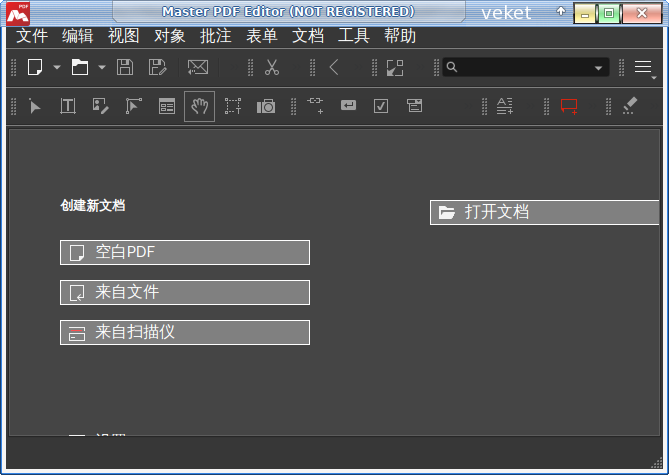Open the 文档 menu
This screenshot has height=475, width=669.
(x=308, y=36)
